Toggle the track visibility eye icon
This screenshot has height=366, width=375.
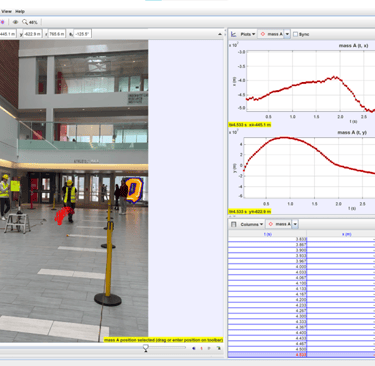tap(15, 22)
